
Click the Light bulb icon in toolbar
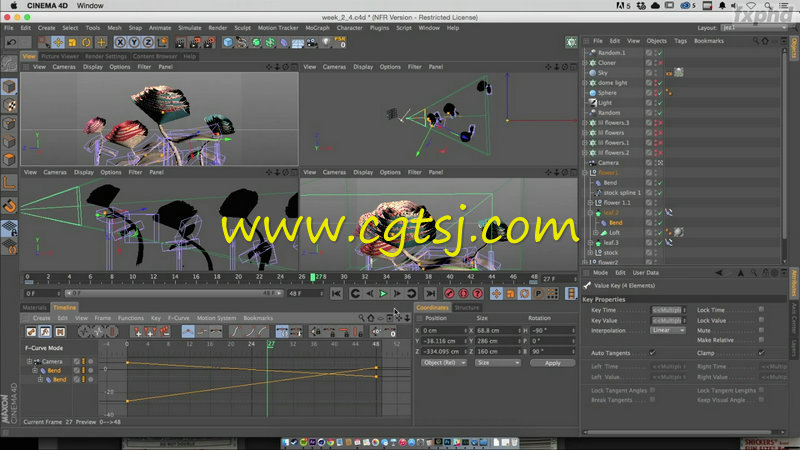click(x=326, y=43)
